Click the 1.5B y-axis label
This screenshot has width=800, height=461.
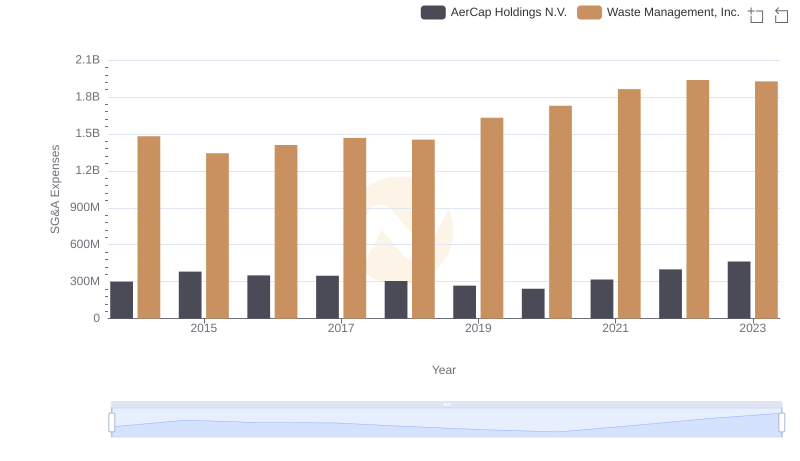88,134
